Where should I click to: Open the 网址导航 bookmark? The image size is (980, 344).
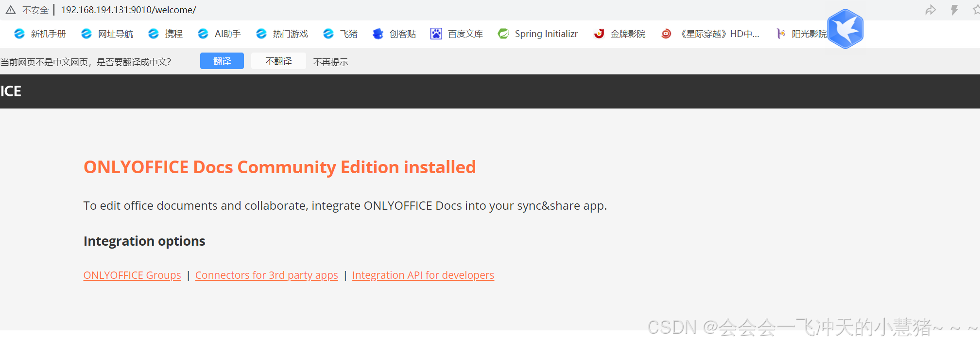107,34
